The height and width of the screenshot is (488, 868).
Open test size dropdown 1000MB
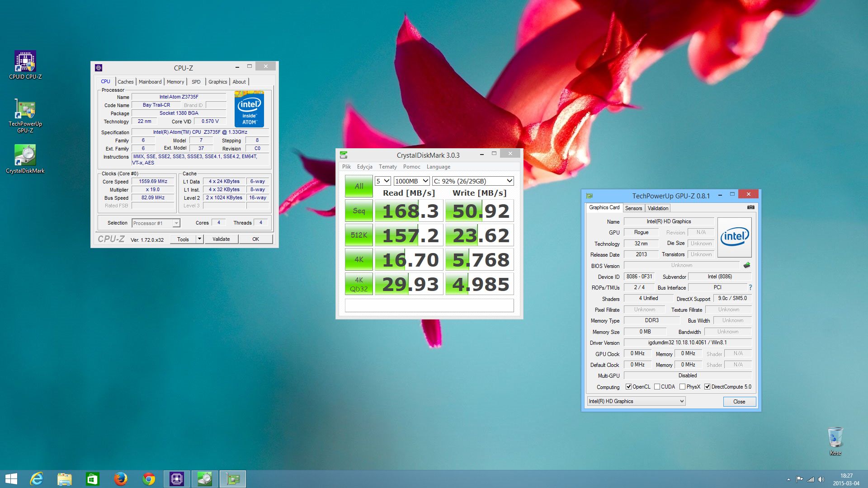411,181
